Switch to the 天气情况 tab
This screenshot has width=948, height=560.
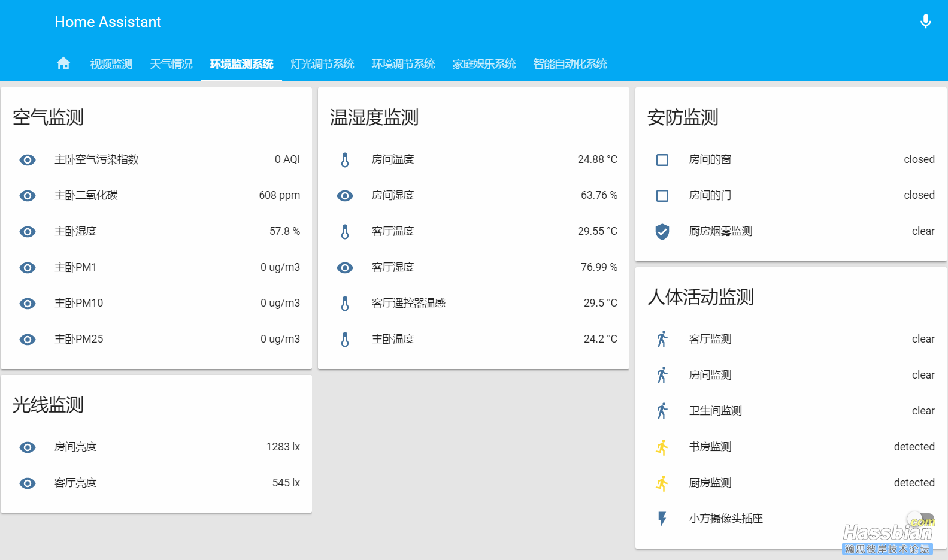coord(171,63)
